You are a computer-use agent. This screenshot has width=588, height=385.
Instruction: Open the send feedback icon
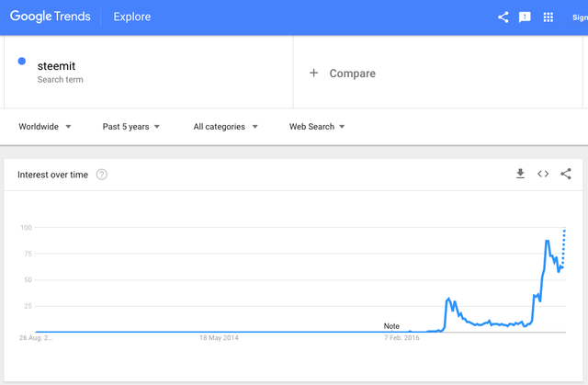526,17
